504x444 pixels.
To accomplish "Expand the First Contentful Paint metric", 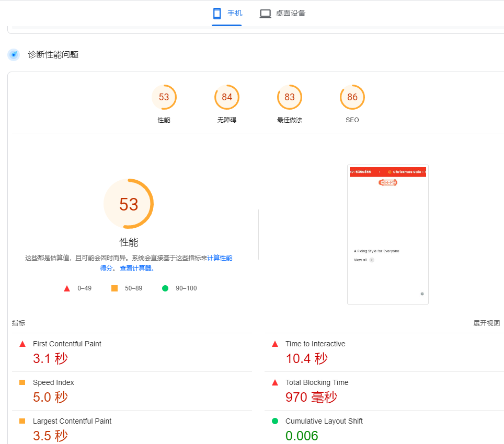I will pos(67,344).
